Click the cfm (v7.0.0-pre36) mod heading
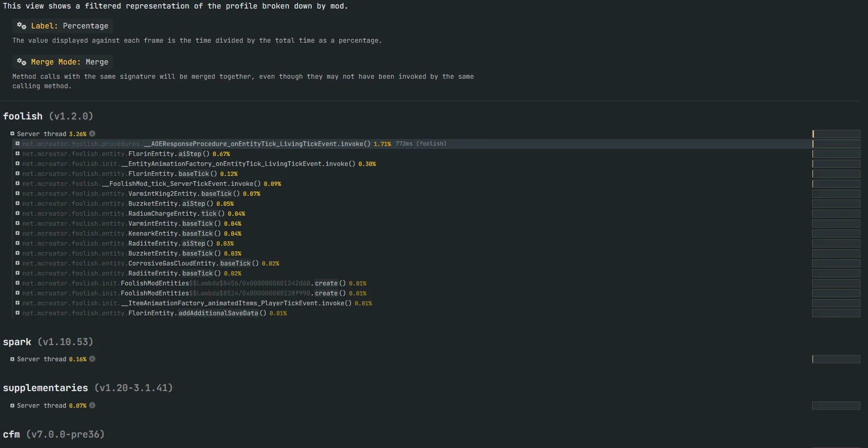868x448 pixels. tap(54, 434)
